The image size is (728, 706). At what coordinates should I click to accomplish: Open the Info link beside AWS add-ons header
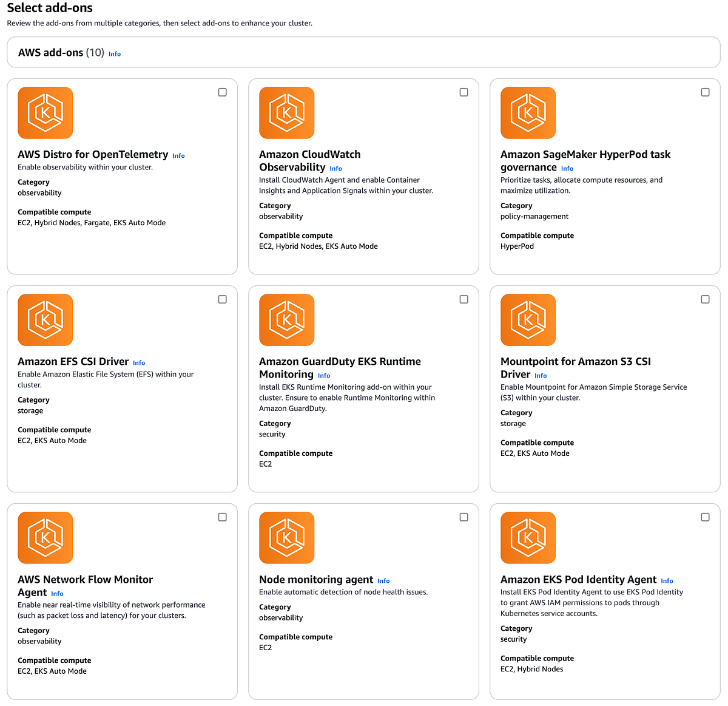pyautogui.click(x=115, y=54)
